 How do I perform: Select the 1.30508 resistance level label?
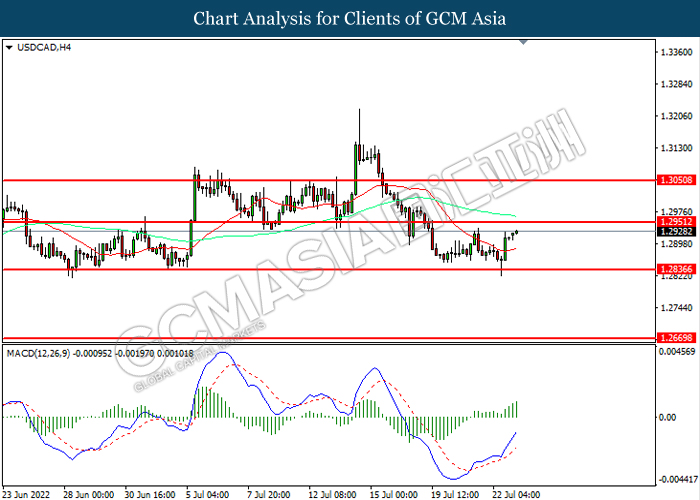[677, 180]
